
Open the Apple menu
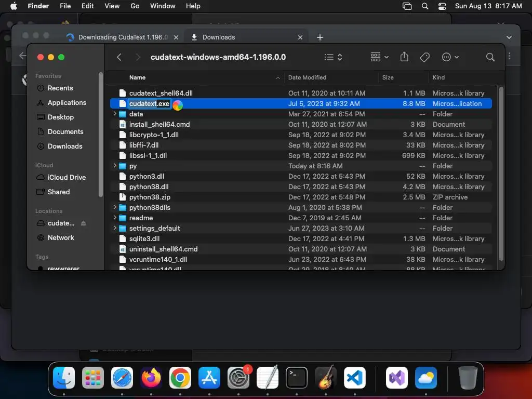14,6
